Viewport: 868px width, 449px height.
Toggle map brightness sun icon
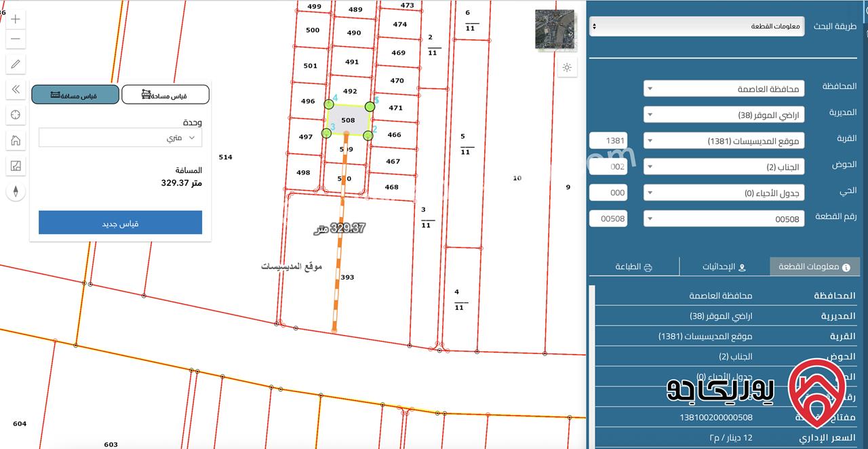coord(567,67)
